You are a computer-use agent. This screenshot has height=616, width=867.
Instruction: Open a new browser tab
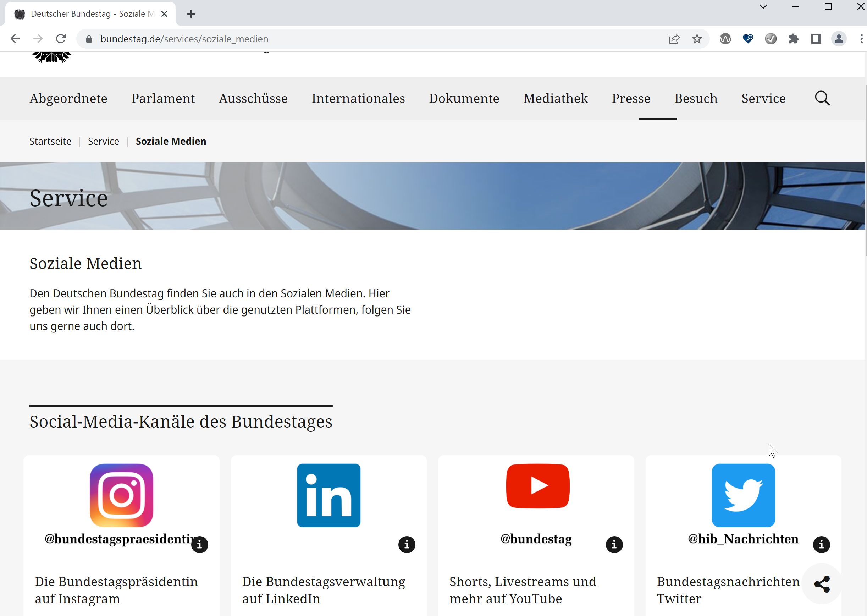coord(191,14)
